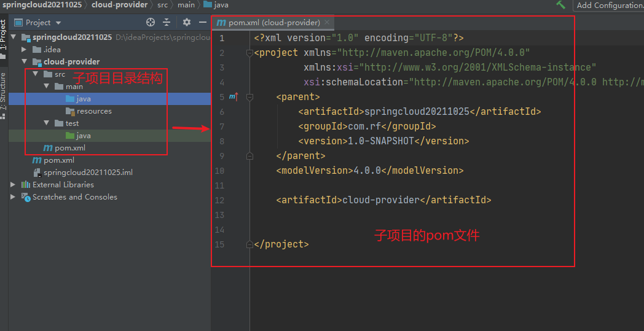644x331 pixels.
Task: Open Project panel settings gear
Action: [186, 22]
